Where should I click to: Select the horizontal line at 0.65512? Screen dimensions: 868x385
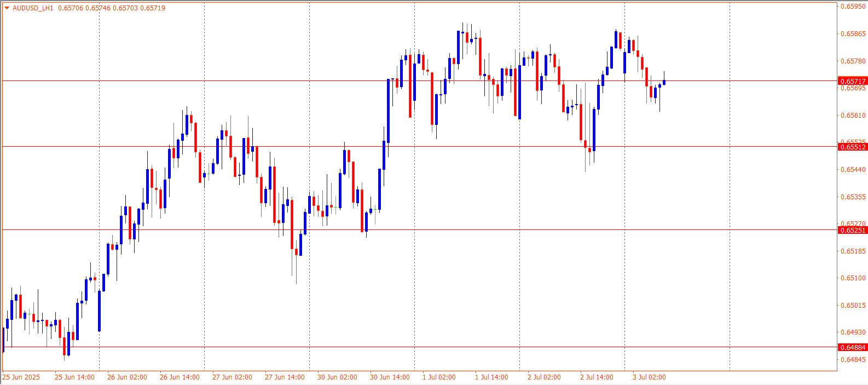420,146
